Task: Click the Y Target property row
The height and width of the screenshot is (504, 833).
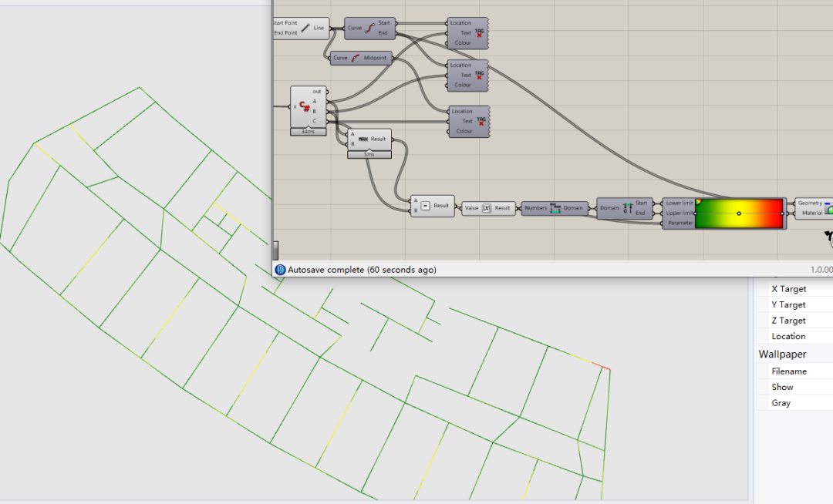Action: tap(794, 304)
